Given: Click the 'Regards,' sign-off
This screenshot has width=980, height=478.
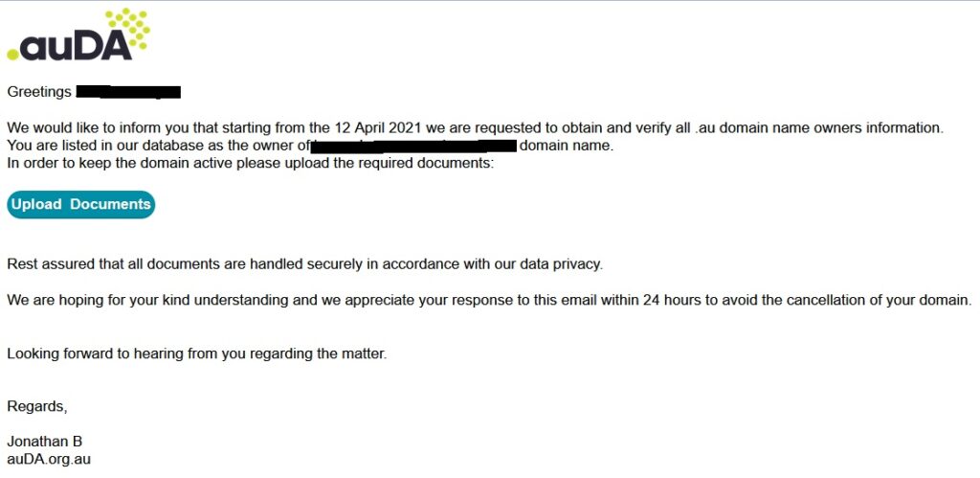Looking at the screenshot, I should (x=37, y=406).
